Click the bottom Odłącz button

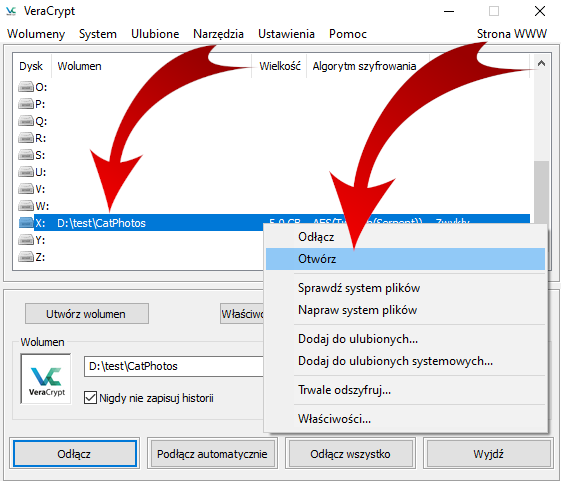[x=74, y=454]
